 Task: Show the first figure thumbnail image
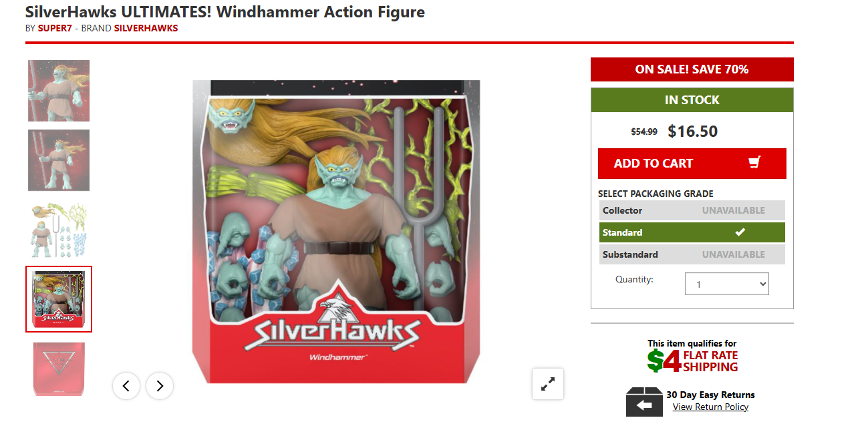point(59,91)
